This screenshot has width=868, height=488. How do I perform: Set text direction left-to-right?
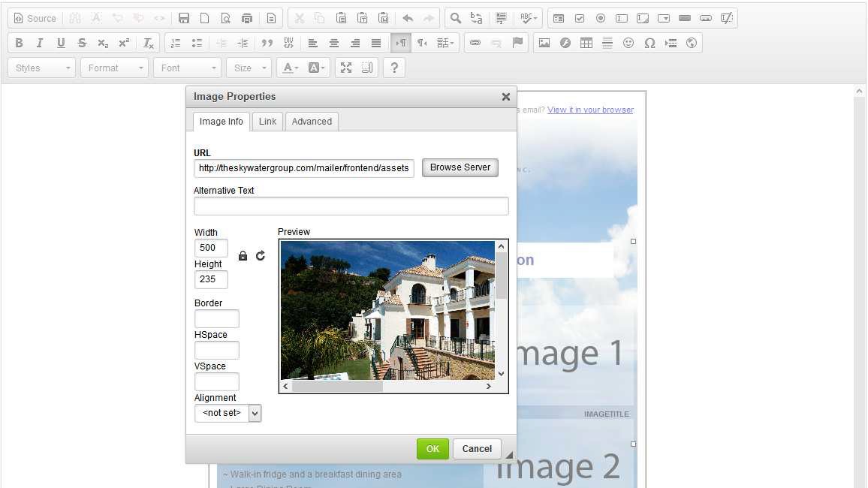401,43
